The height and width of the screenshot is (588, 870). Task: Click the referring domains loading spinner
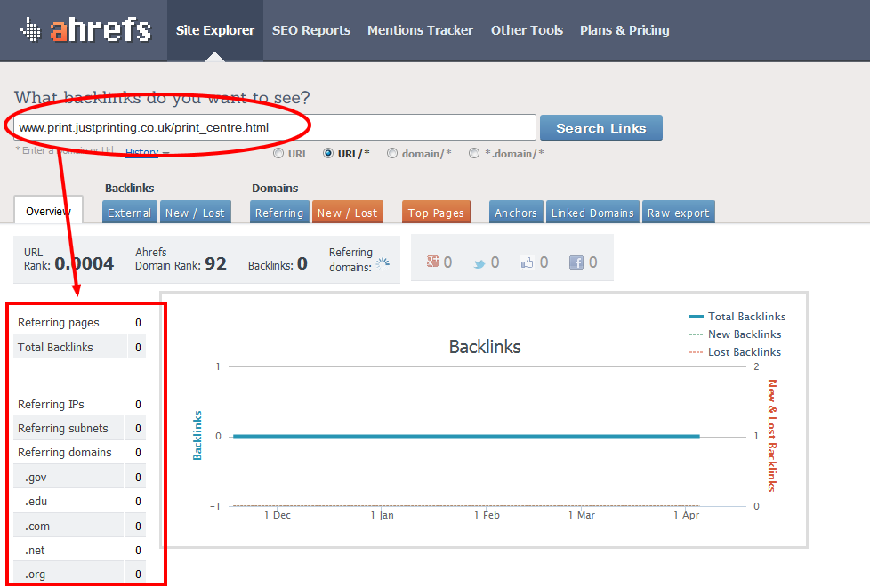(x=383, y=263)
